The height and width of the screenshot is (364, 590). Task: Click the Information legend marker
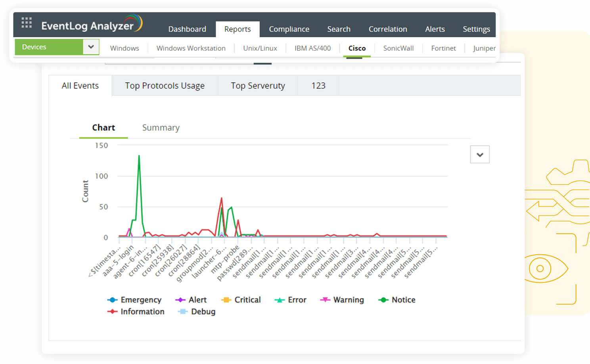pyautogui.click(x=113, y=312)
